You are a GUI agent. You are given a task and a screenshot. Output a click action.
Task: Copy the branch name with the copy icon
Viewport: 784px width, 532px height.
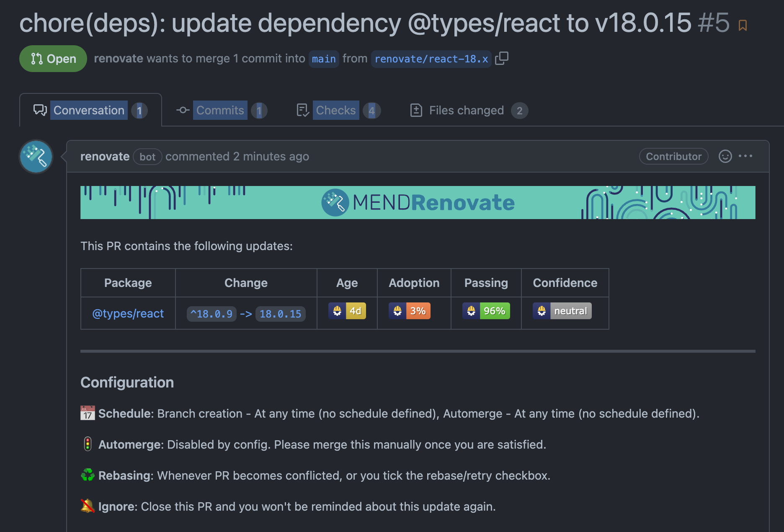tap(501, 58)
